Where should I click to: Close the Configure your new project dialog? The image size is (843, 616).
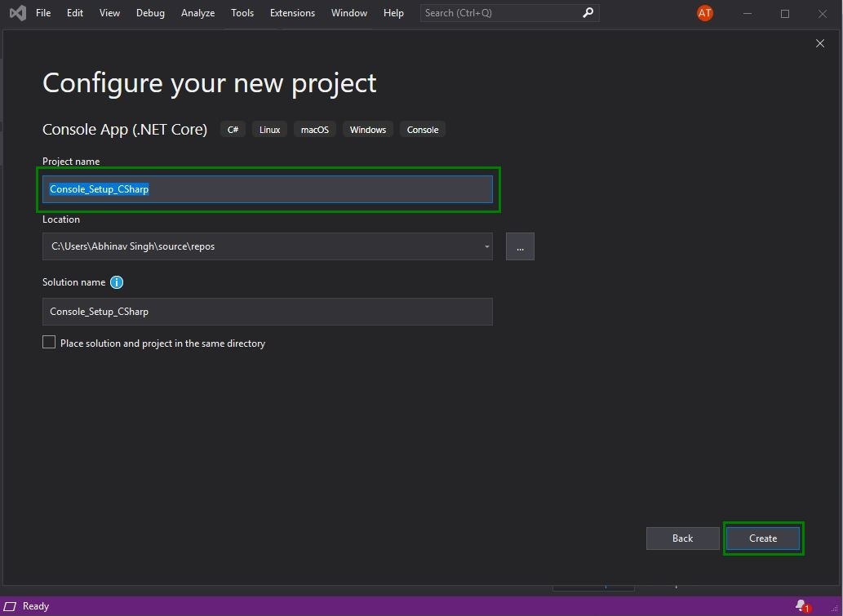pyautogui.click(x=820, y=43)
